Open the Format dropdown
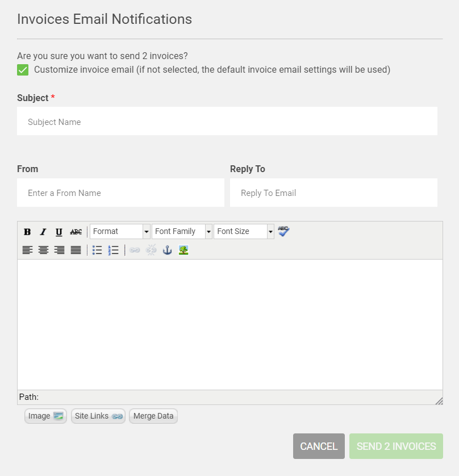The image size is (459, 476). tap(120, 231)
